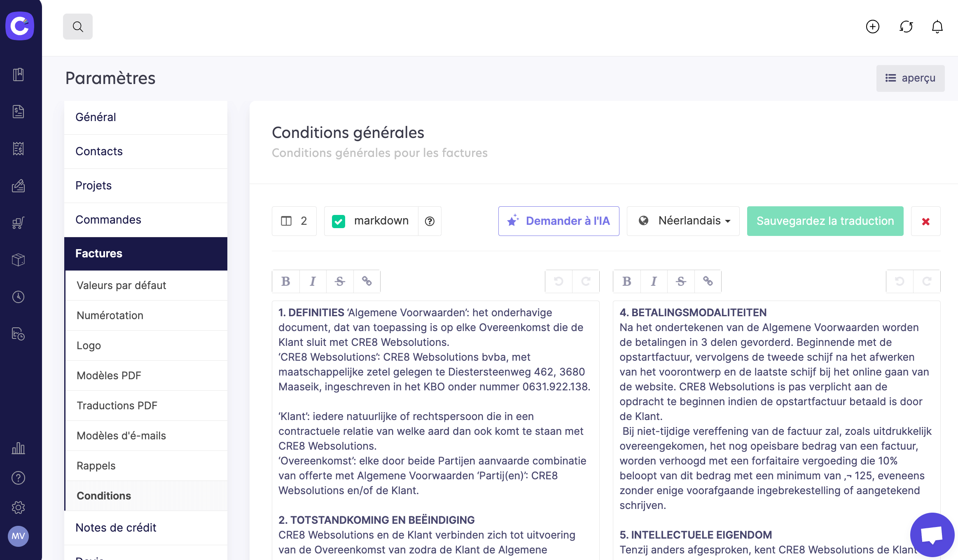Open the orders cart sidebar icon
This screenshot has height=560, width=958.
point(19,223)
